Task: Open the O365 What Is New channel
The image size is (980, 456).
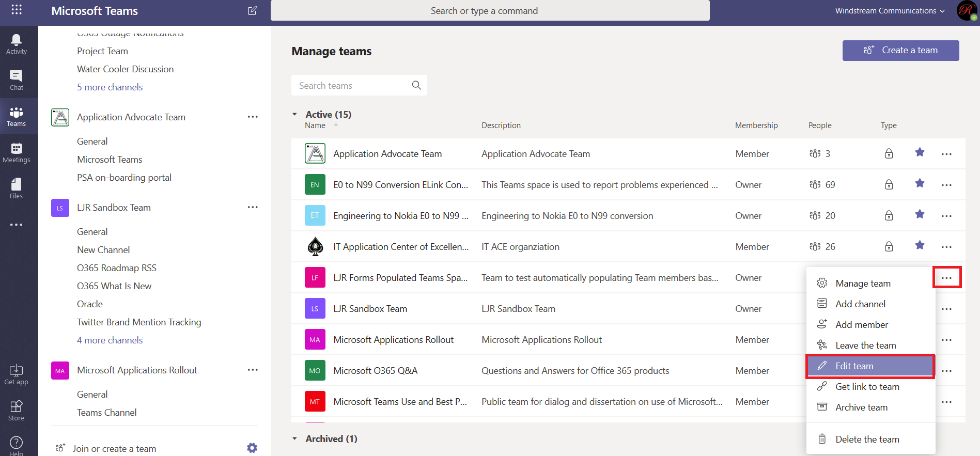Action: click(114, 286)
